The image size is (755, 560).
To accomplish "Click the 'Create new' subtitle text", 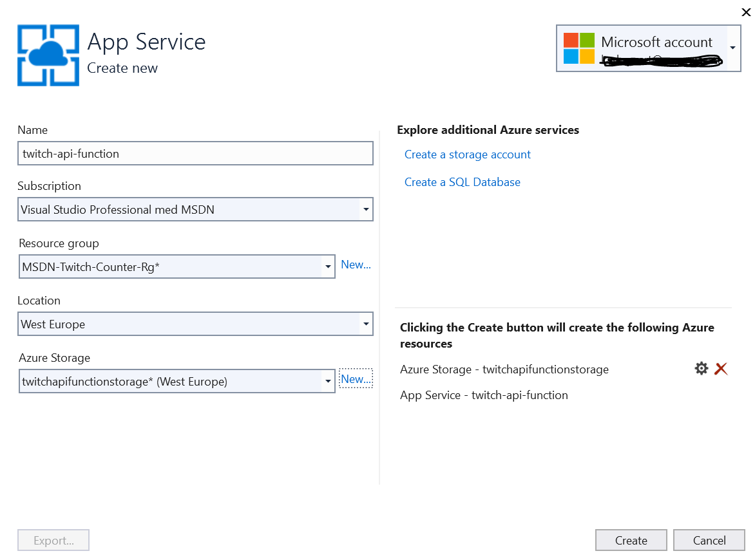I will click(x=122, y=68).
